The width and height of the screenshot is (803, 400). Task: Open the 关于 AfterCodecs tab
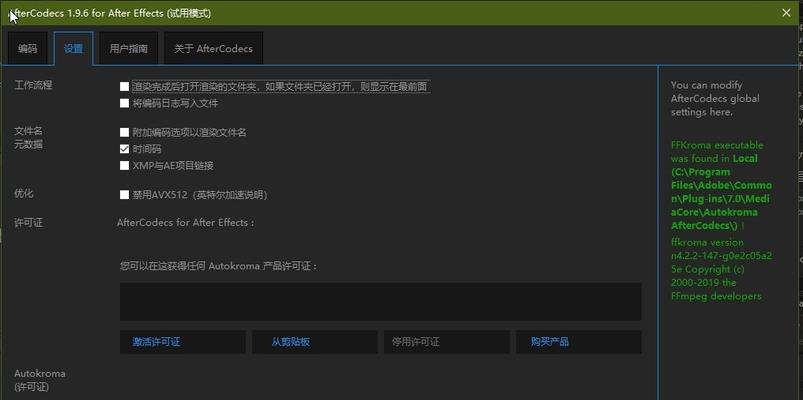214,49
